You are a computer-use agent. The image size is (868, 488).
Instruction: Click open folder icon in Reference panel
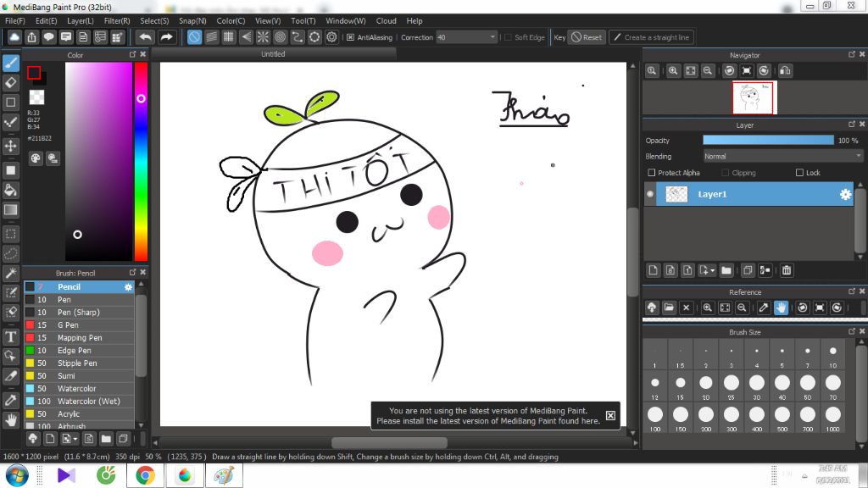[x=669, y=308]
